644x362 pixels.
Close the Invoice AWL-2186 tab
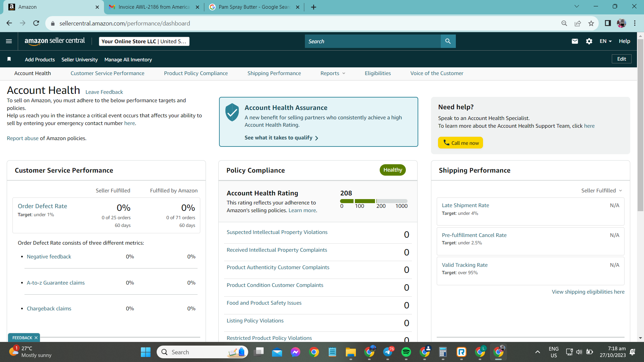[197, 7]
